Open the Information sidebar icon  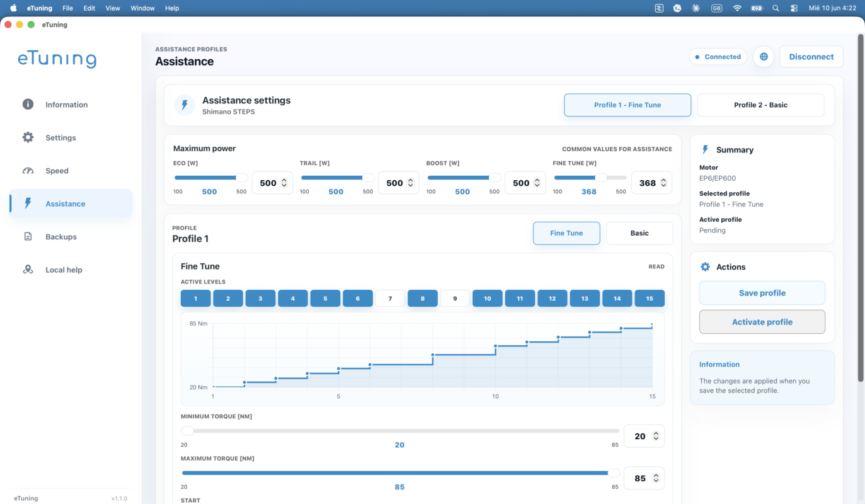tap(28, 105)
